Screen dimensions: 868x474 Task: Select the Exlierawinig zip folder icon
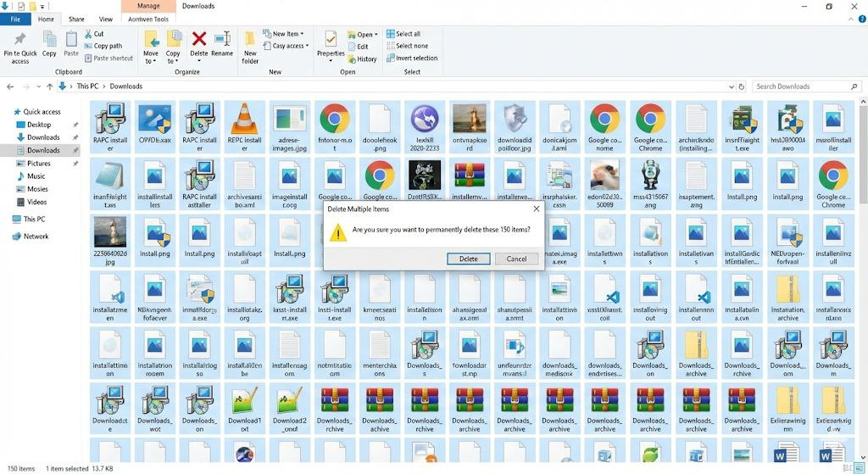point(787,408)
